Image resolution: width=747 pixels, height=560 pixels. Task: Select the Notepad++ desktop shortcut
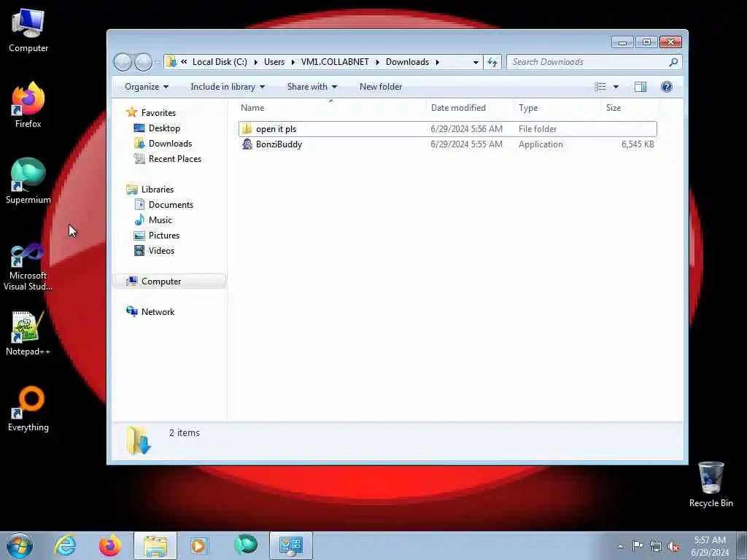(x=28, y=333)
